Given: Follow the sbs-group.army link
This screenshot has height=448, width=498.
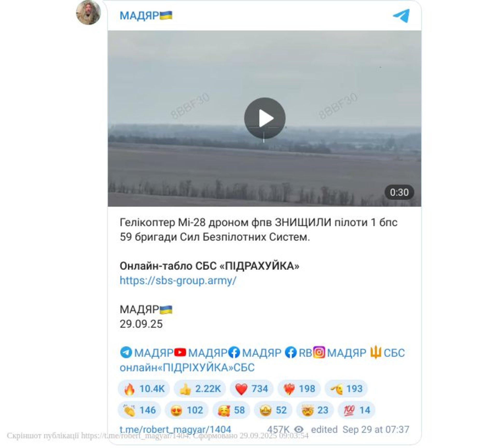Looking at the screenshot, I should (178, 281).
